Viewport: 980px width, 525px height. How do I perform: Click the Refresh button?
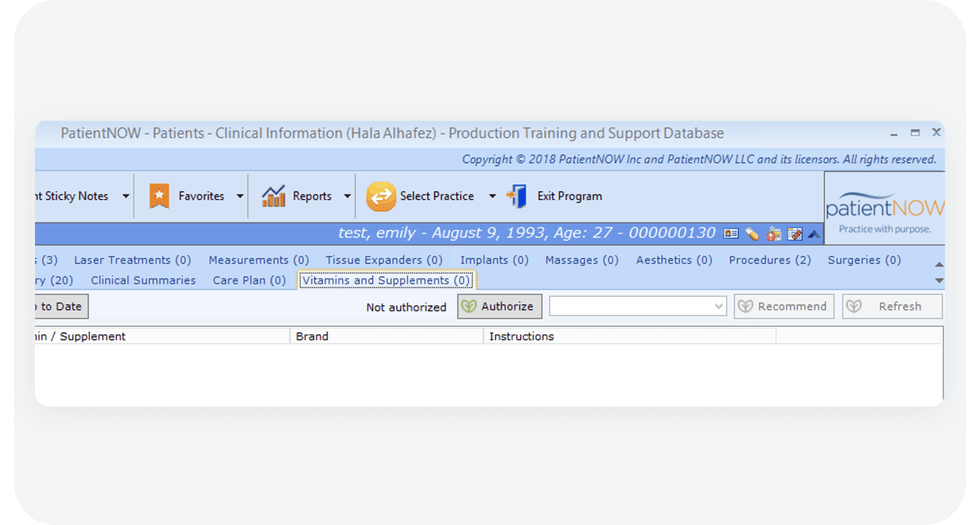(892, 306)
